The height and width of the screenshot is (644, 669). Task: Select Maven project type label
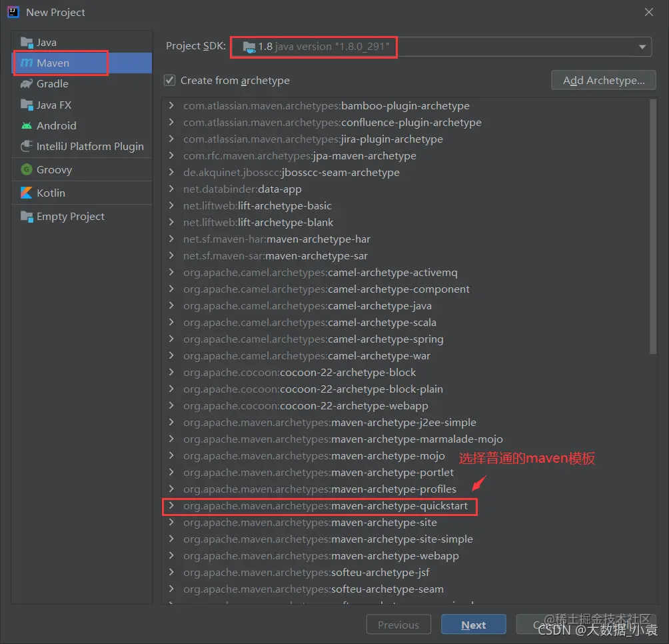53,63
